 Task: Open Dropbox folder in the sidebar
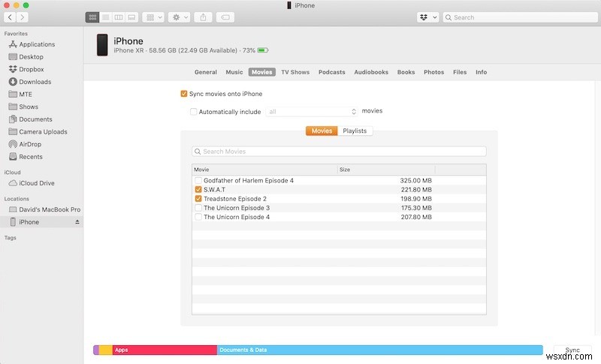32,69
